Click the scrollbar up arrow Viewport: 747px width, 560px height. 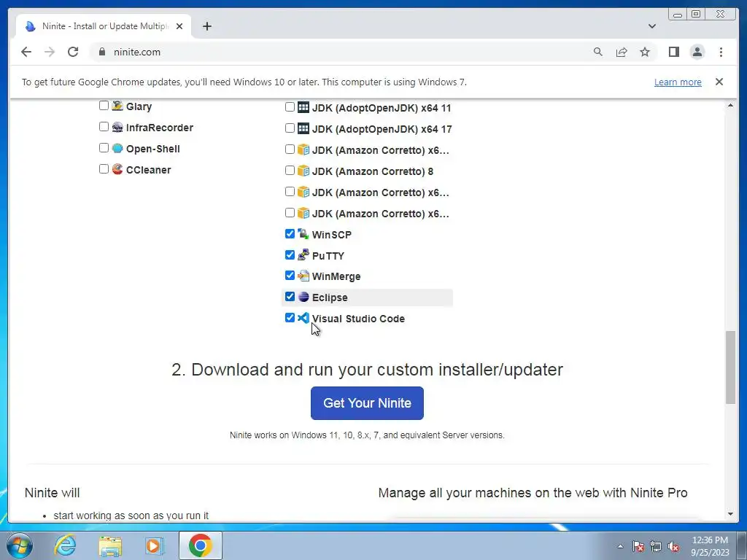coord(730,105)
